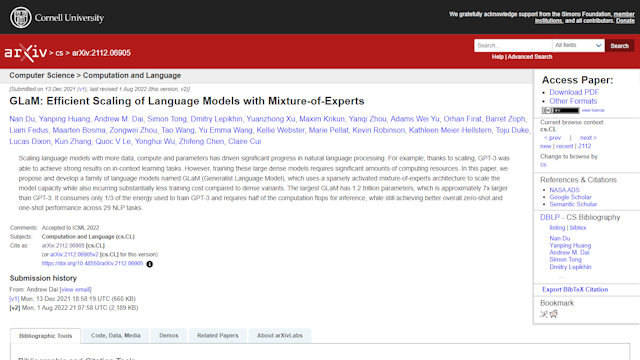Click the Cornell University seal logo
The image size is (640, 360).
[x=20, y=18]
